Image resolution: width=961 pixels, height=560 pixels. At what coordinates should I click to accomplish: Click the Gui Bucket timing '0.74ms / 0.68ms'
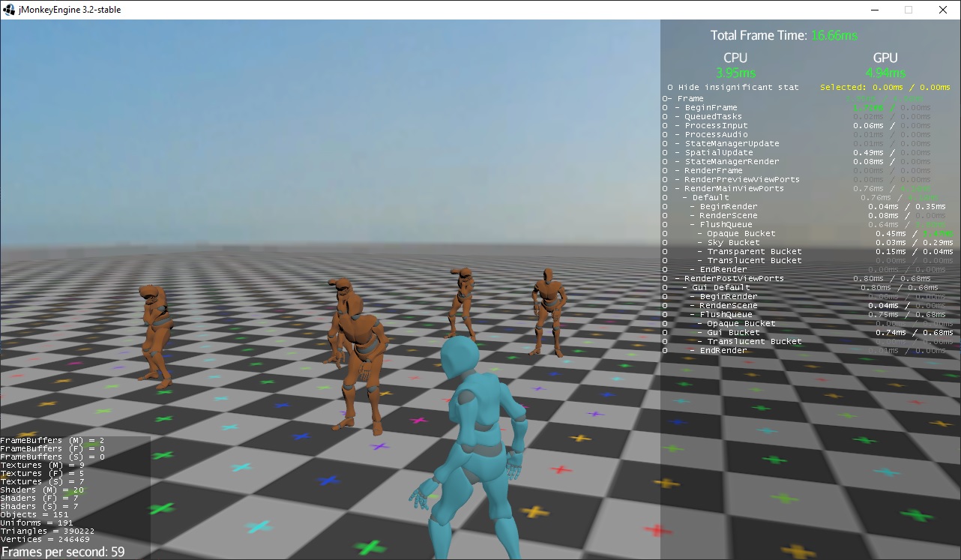[915, 332]
